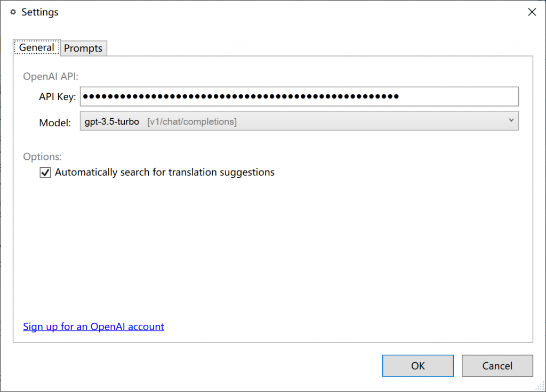Expand the Model list via its chevron arrow
Viewport: 546px width, 392px height.
[511, 120]
